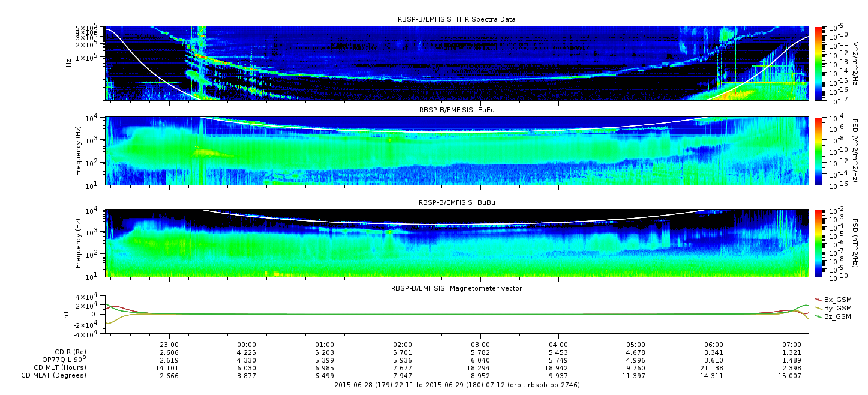
Task: Click the RBSP-B/EMFISIS EuEu plot title
Action: [456, 110]
